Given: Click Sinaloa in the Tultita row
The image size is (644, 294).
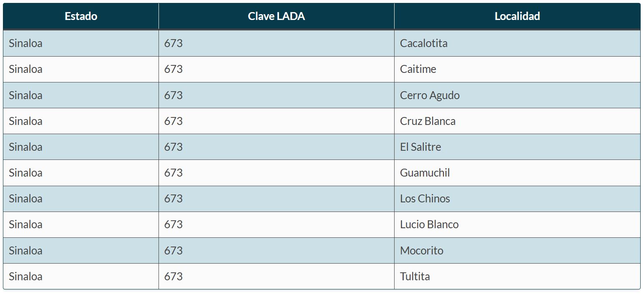Looking at the screenshot, I should [x=25, y=277].
